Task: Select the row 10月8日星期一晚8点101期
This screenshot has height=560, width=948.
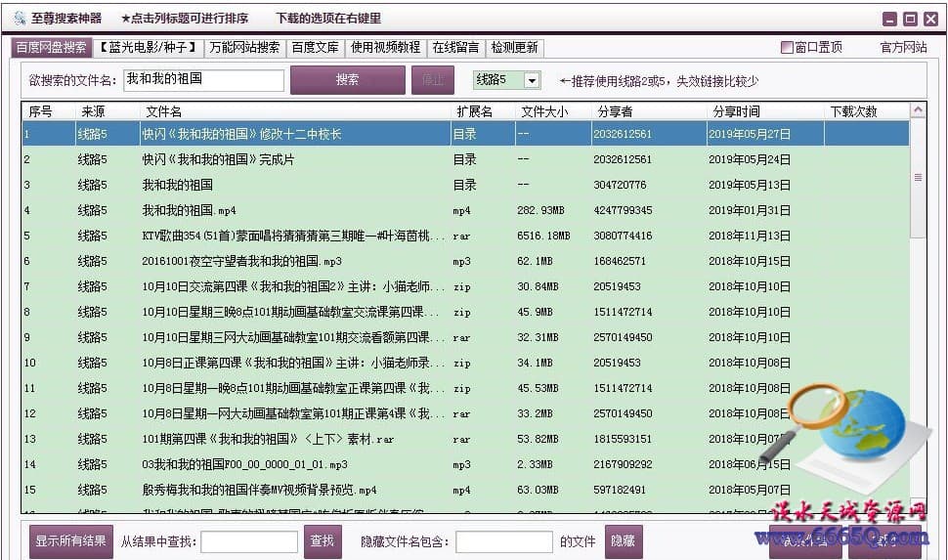Action: [465, 388]
